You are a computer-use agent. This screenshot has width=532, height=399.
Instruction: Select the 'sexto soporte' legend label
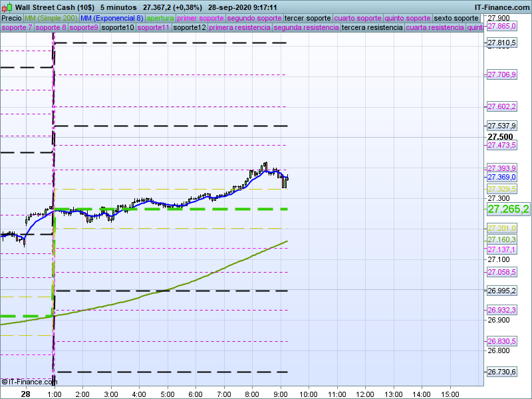456,18
